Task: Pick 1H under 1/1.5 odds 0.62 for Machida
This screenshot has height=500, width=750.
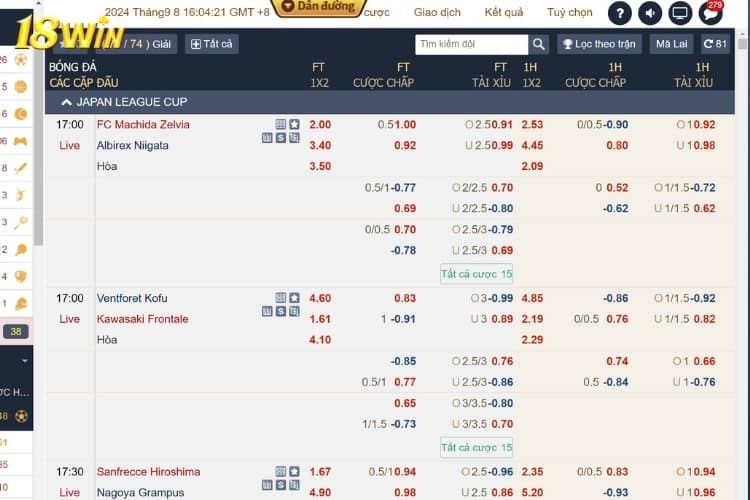Action: 704,208
